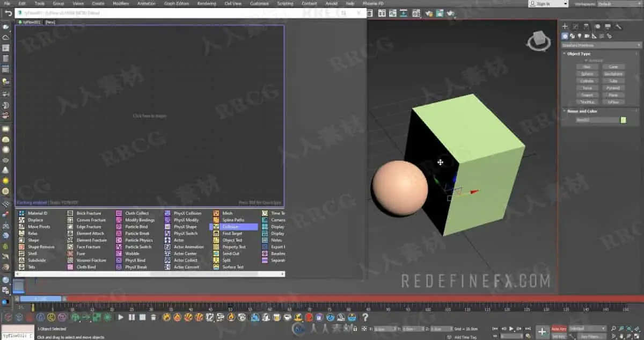Open the Rendering menu
644x340 pixels.
click(207, 3)
